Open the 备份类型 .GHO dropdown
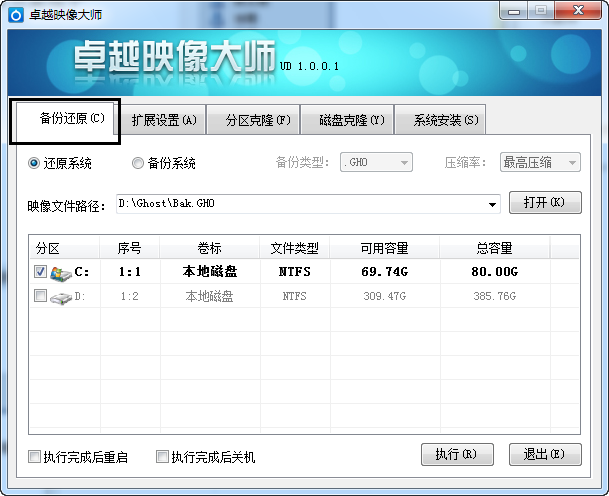This screenshot has height=496, width=609. tap(376, 162)
